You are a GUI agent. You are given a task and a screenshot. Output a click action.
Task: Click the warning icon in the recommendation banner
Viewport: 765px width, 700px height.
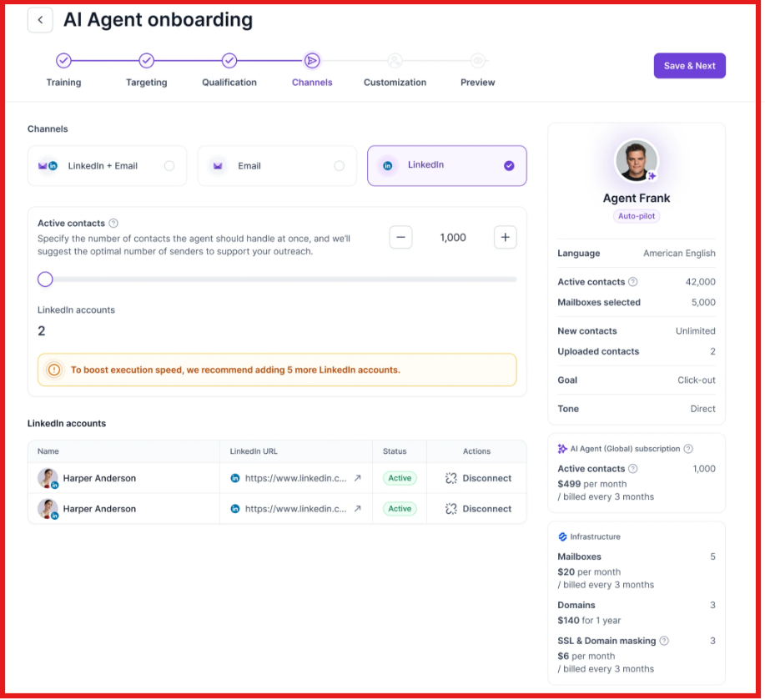[x=53, y=370]
